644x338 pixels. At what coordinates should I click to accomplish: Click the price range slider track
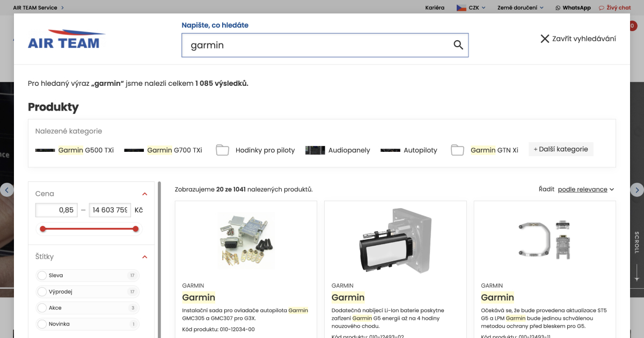(89, 229)
